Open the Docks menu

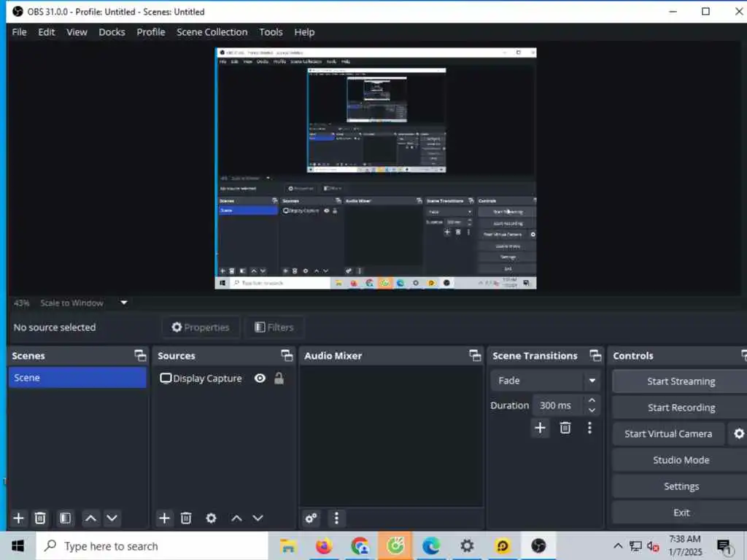[x=112, y=32]
